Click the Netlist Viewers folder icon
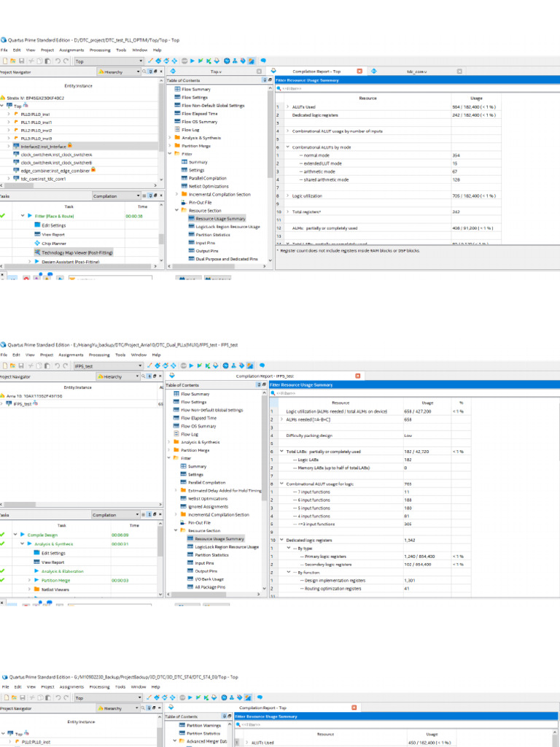560x747 pixels. coord(36,589)
